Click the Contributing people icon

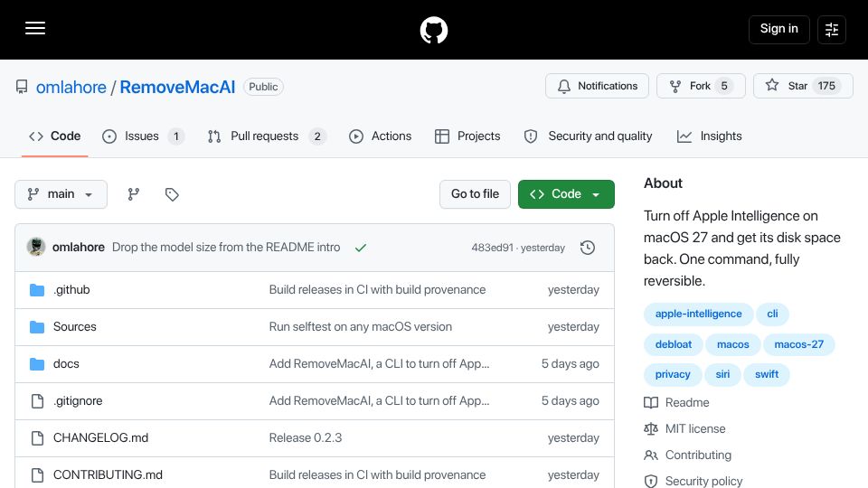pos(651,455)
